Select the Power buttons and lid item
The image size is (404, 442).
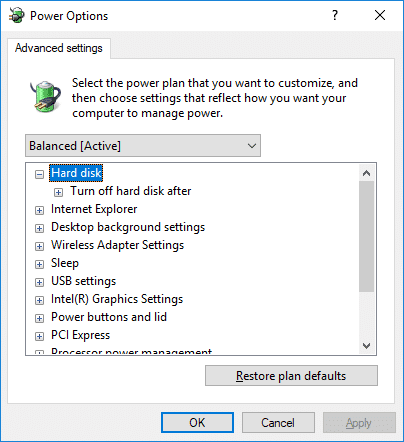109,317
